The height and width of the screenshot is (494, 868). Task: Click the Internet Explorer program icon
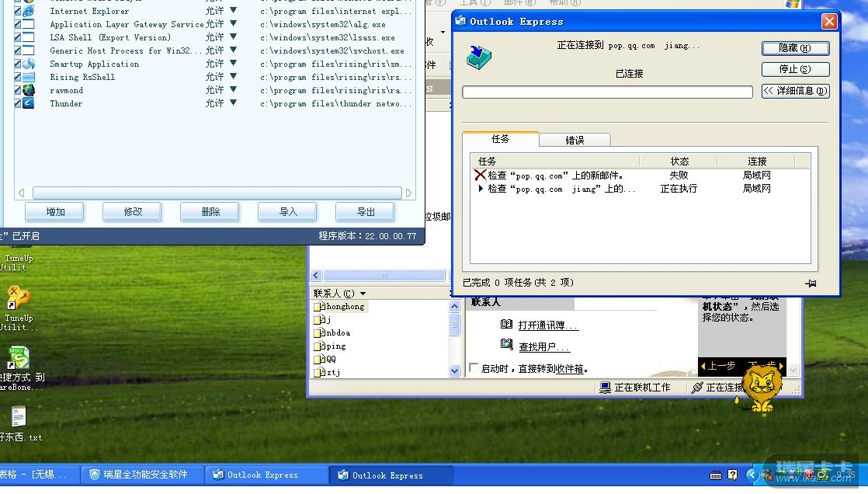pyautogui.click(x=28, y=11)
